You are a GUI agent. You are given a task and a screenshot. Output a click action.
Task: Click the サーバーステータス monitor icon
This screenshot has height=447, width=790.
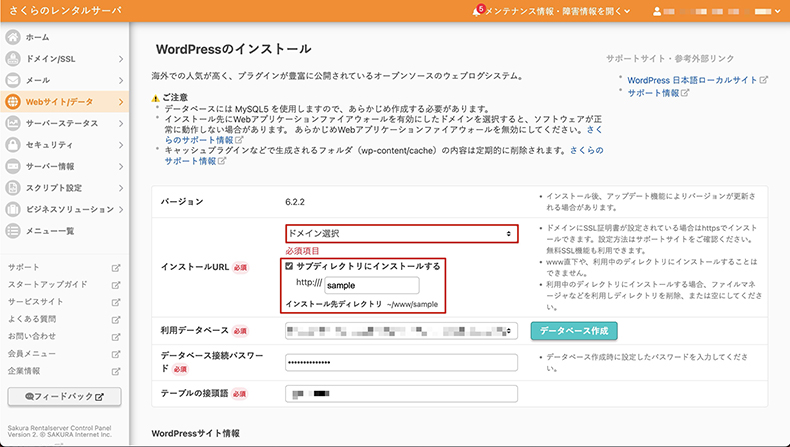click(x=13, y=123)
